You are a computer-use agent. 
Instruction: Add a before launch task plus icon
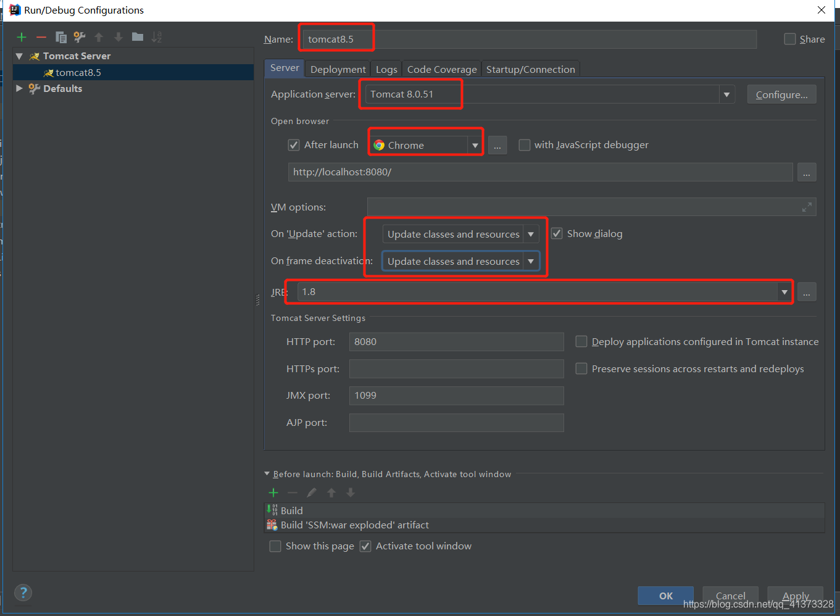[273, 493]
